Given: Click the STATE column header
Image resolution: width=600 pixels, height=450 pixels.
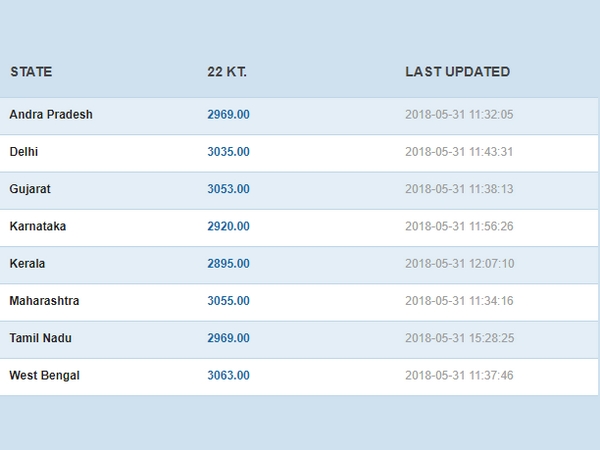Looking at the screenshot, I should coord(31,72).
